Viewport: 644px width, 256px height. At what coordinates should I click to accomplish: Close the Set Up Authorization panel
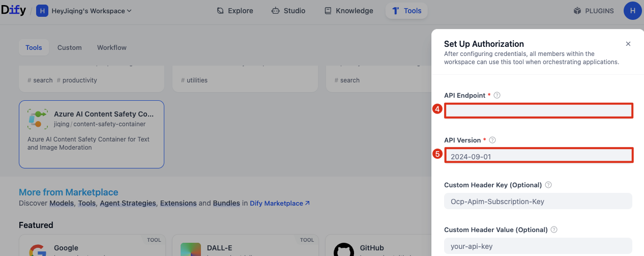coord(628,44)
